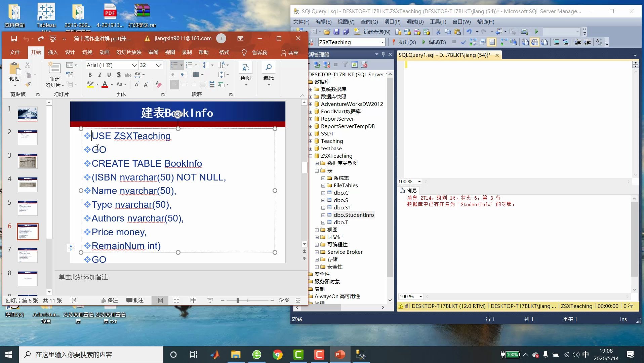
Task: Open the ZSXTeaching database dropdown
Action: [x=383, y=42]
